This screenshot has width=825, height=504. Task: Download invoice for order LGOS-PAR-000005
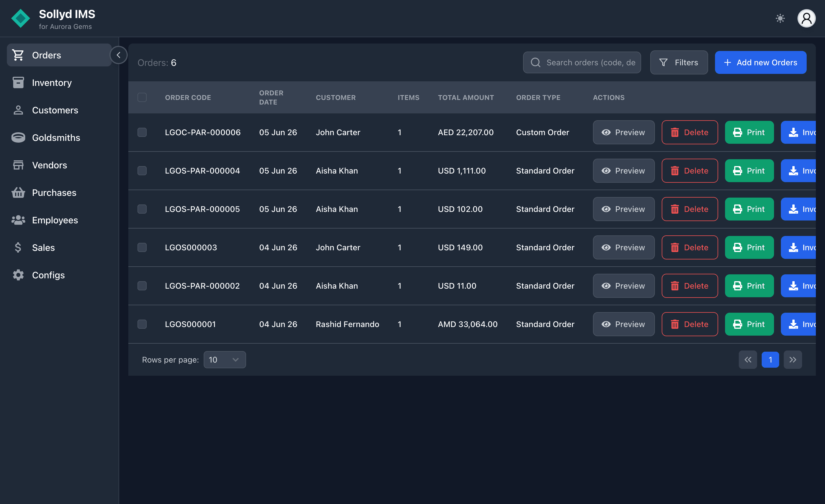tap(798, 209)
